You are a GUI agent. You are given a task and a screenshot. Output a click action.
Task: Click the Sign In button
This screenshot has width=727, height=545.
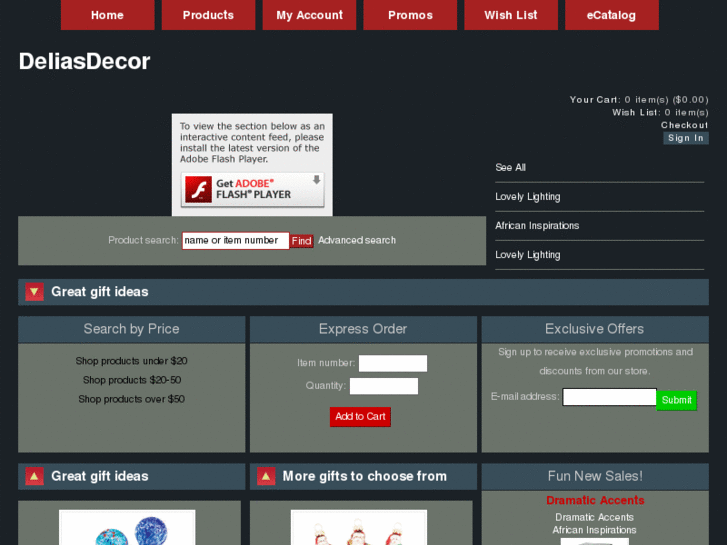pyautogui.click(x=686, y=138)
